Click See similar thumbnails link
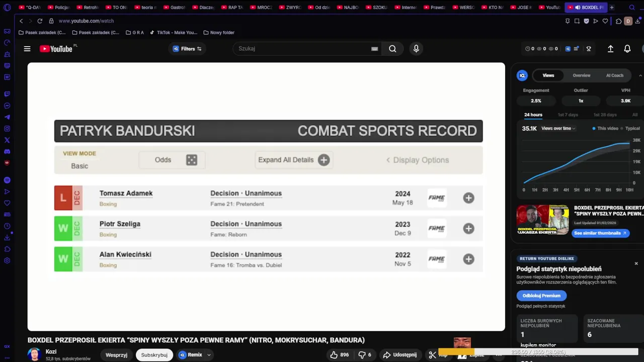644x362 pixels. point(600,233)
